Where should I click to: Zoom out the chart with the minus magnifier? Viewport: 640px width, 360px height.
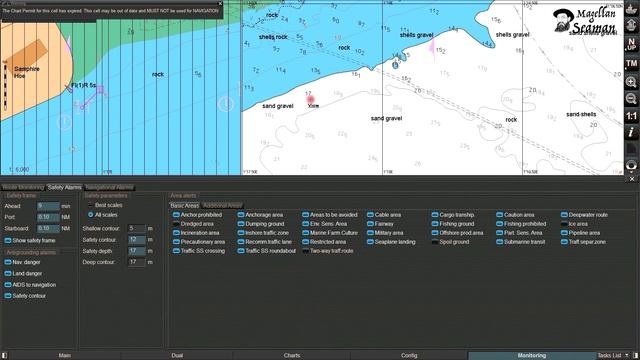pyautogui.click(x=631, y=99)
